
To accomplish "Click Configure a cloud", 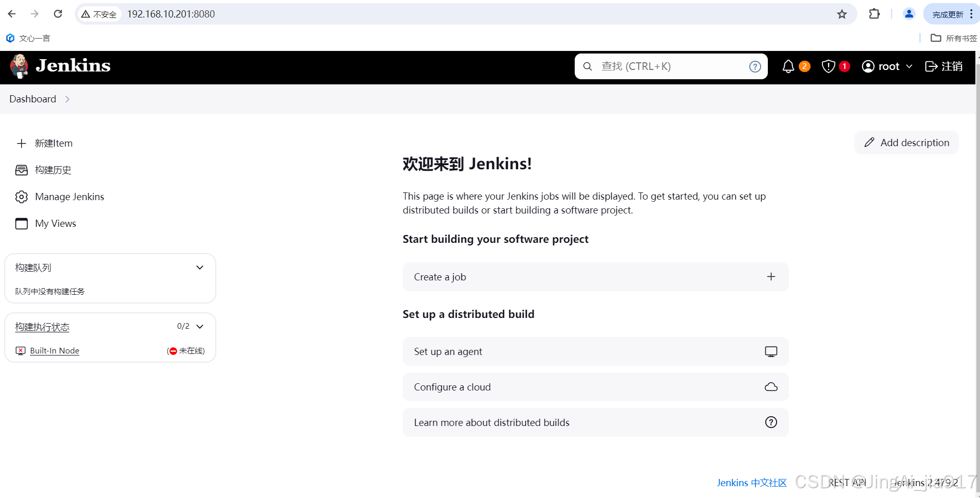I will (x=595, y=387).
